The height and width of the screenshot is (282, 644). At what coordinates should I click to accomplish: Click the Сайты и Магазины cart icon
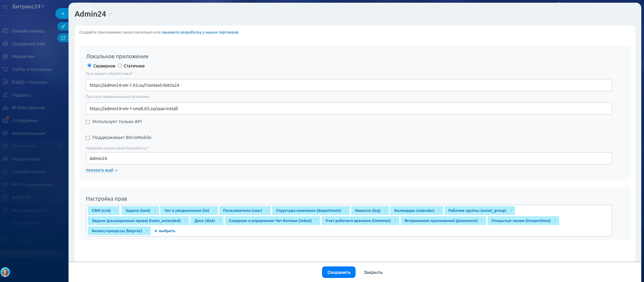pos(5,69)
